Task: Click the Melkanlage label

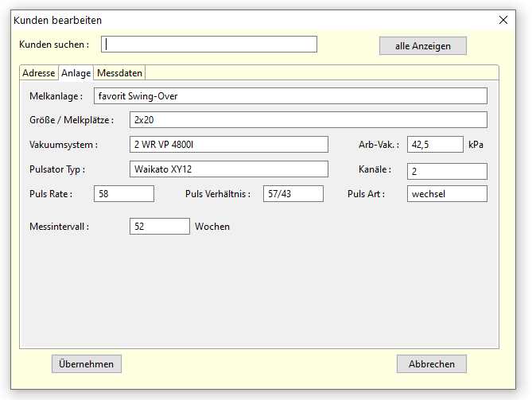Action: click(56, 96)
